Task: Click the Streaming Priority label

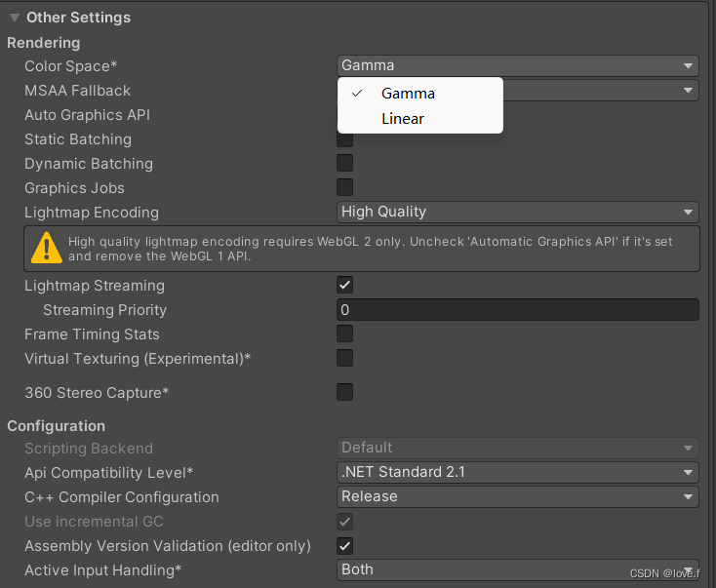Action: [x=105, y=310]
